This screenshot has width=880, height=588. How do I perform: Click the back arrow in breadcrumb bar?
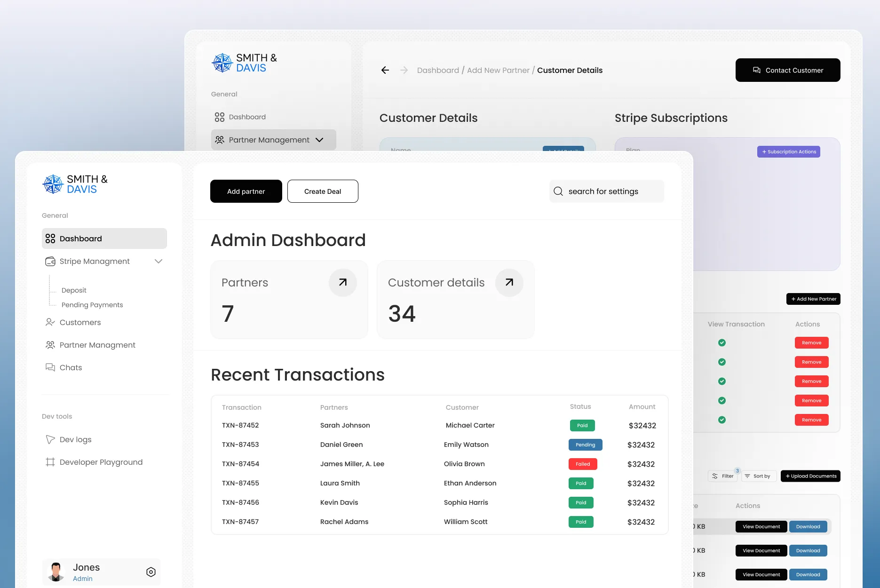click(x=385, y=70)
